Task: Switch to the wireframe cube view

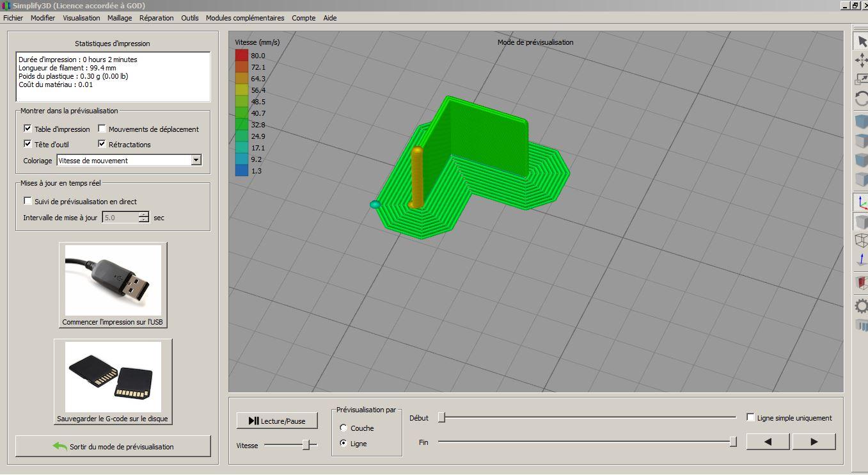Action: [862, 241]
